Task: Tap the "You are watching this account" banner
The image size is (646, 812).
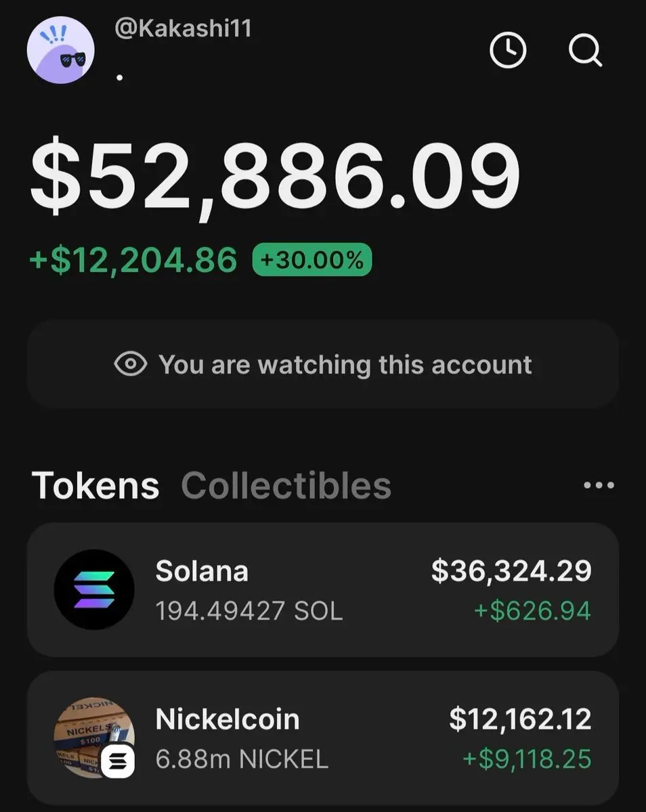Action: pyautogui.click(x=323, y=365)
